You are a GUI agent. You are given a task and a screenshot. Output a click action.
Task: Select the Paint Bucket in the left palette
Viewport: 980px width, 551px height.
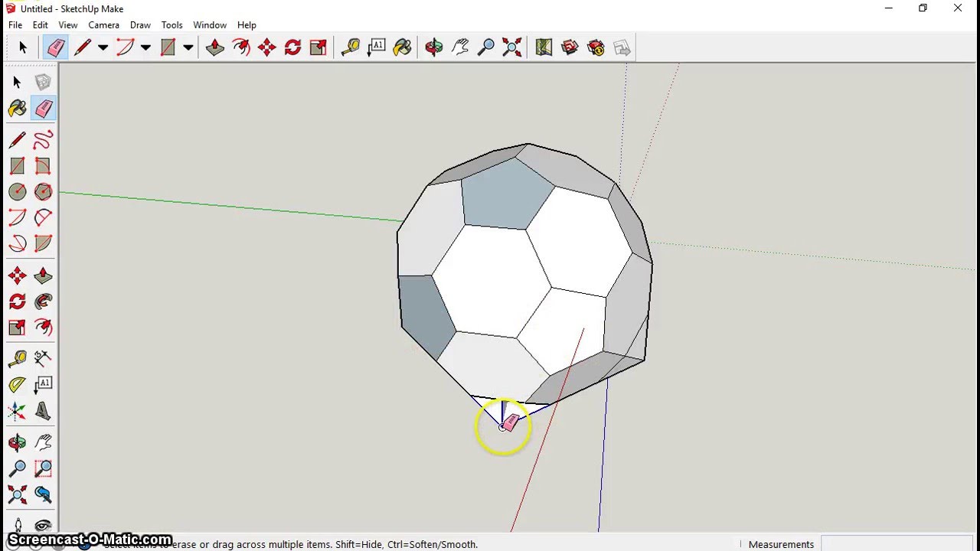(17, 109)
